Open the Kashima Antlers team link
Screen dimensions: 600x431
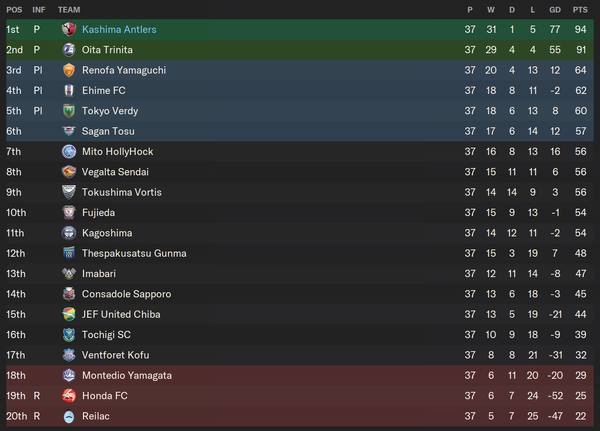tap(119, 29)
